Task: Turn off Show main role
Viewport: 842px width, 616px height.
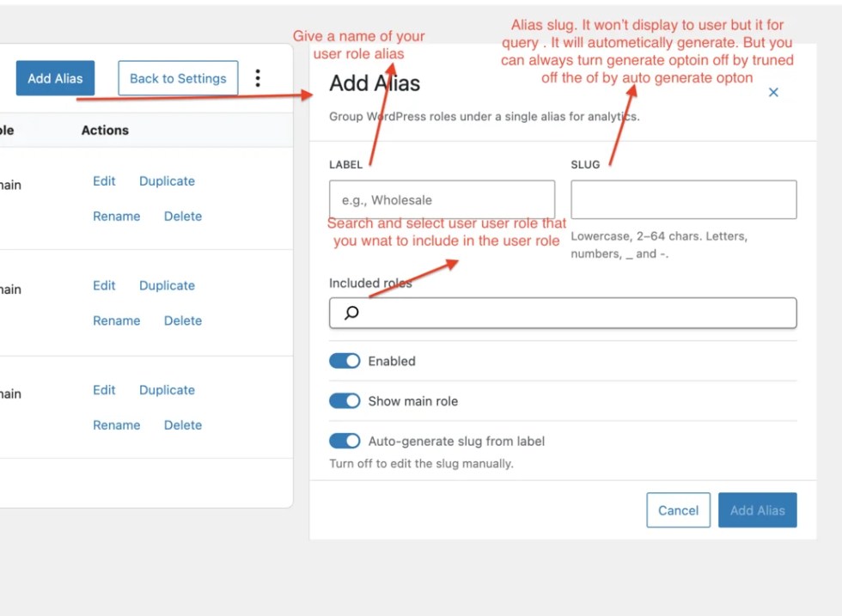Action: click(344, 400)
